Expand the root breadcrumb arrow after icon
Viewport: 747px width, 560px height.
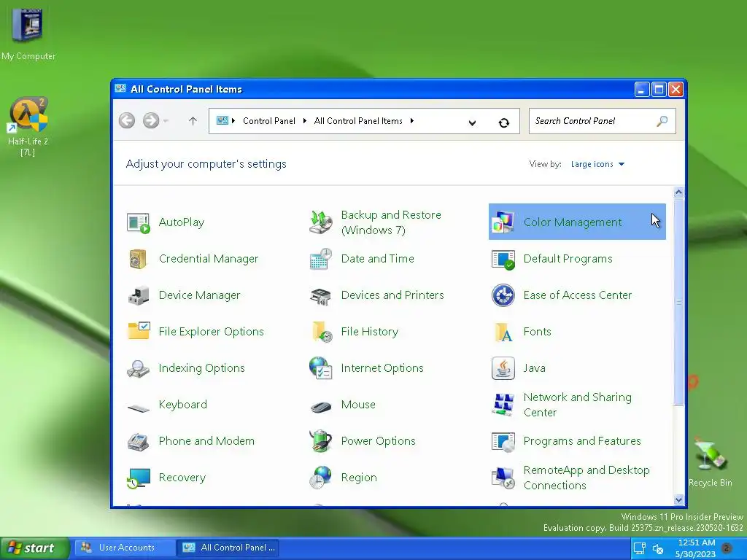pos(233,121)
